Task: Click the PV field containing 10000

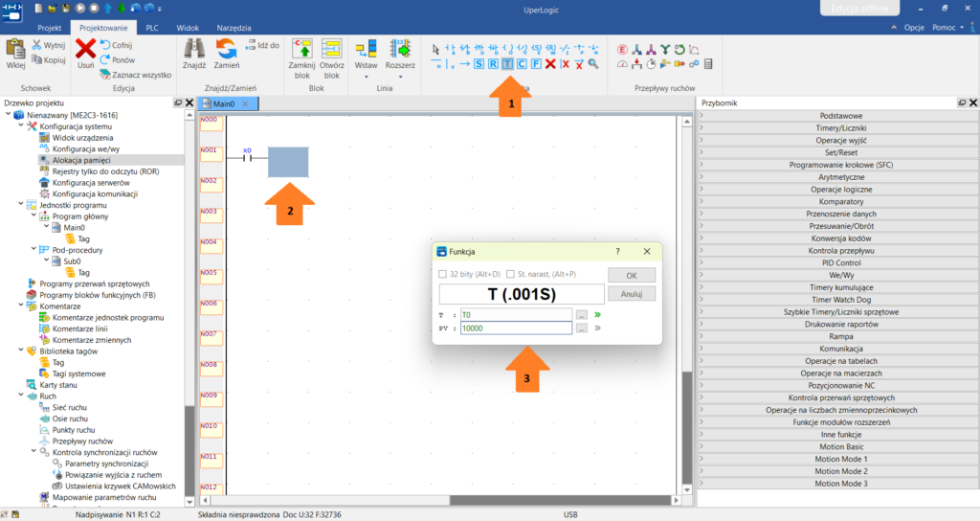Action: pyautogui.click(x=516, y=328)
